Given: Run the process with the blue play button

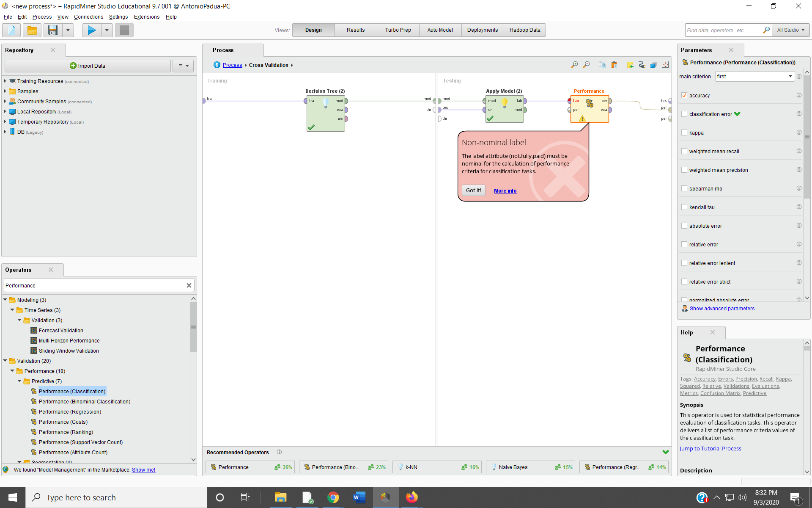Looking at the screenshot, I should tap(92, 30).
